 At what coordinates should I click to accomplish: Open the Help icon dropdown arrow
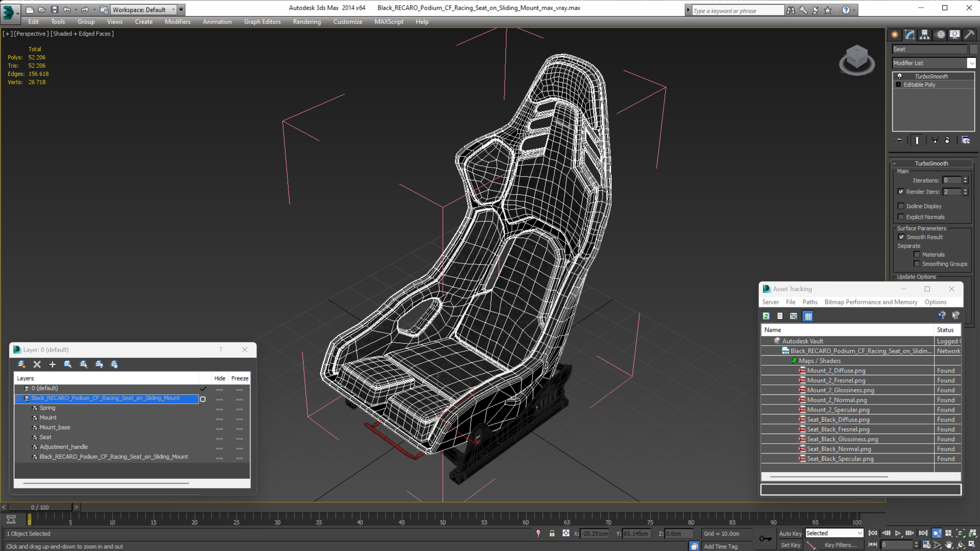854,10
